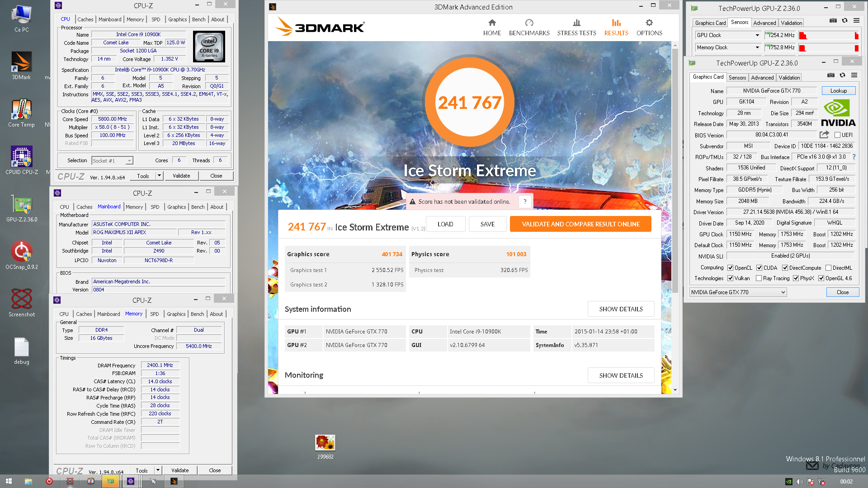The height and width of the screenshot is (488, 868).
Task: Toggle the Vulkan checkbox
Action: coord(730,278)
